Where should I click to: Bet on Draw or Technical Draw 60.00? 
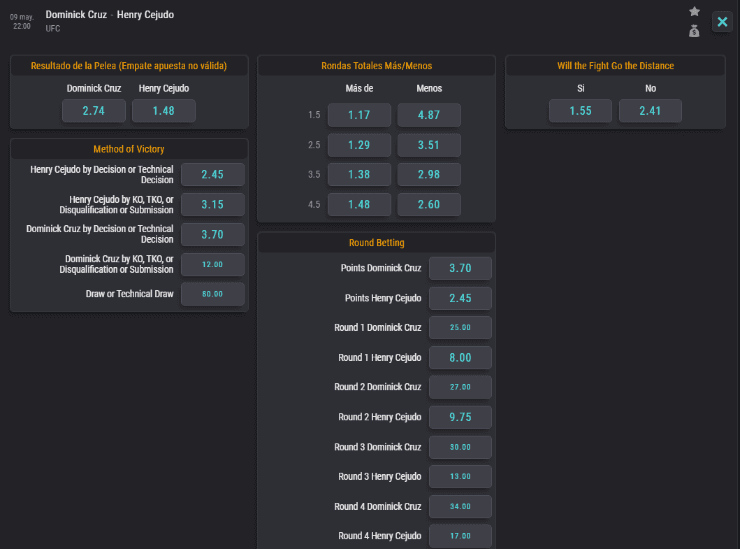[213, 294]
